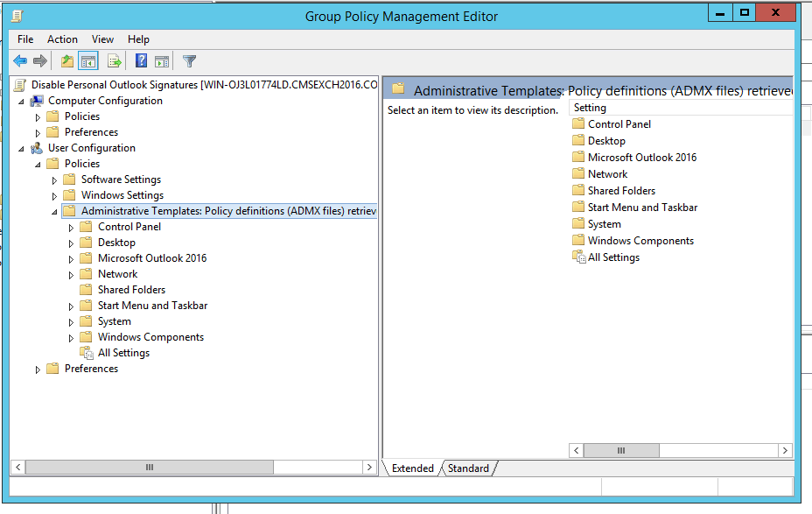
Task: Expand the Software Settings node
Action: click(54, 180)
